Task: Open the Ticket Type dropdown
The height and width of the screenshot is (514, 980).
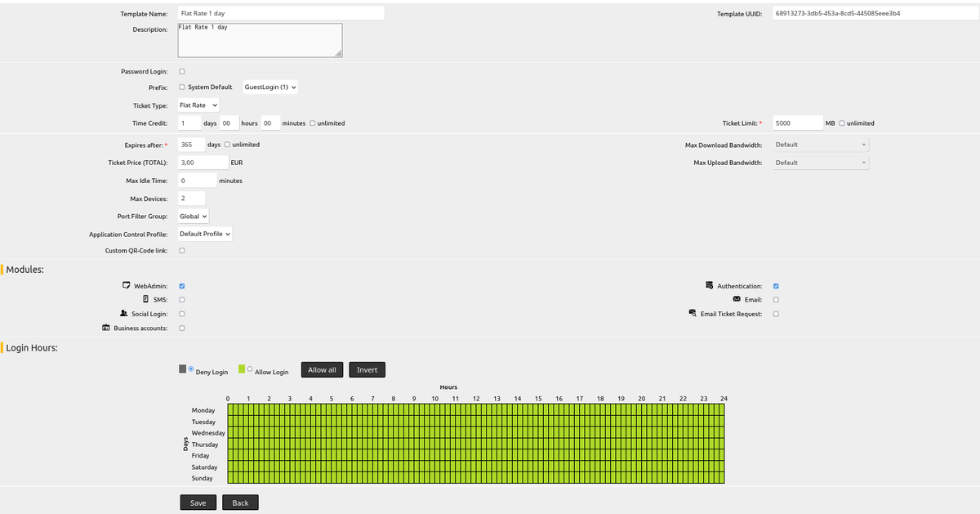Action: point(198,105)
